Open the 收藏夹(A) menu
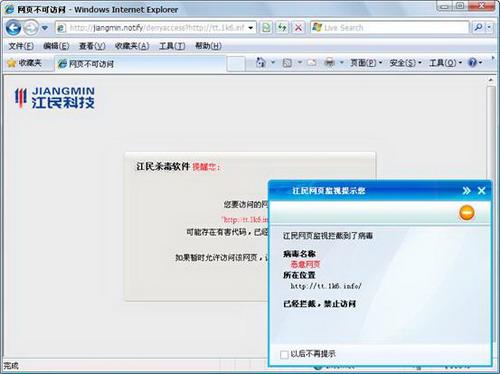Image resolution: width=500 pixels, height=374 pixels. coord(132,46)
